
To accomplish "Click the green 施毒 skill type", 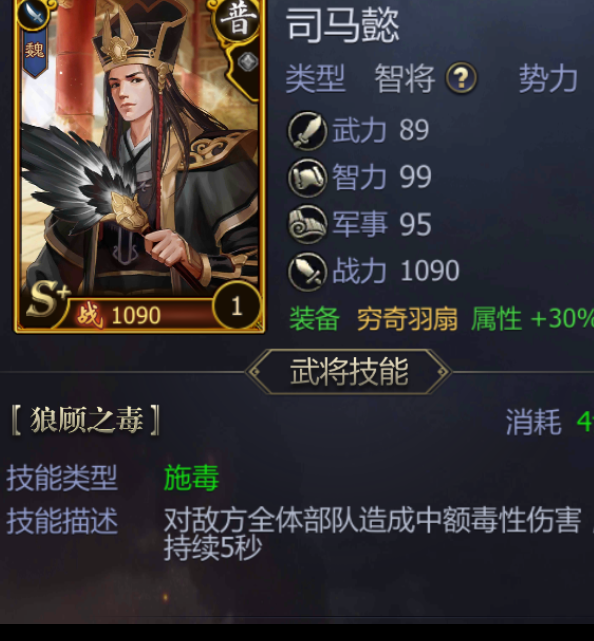I will coord(191,477).
